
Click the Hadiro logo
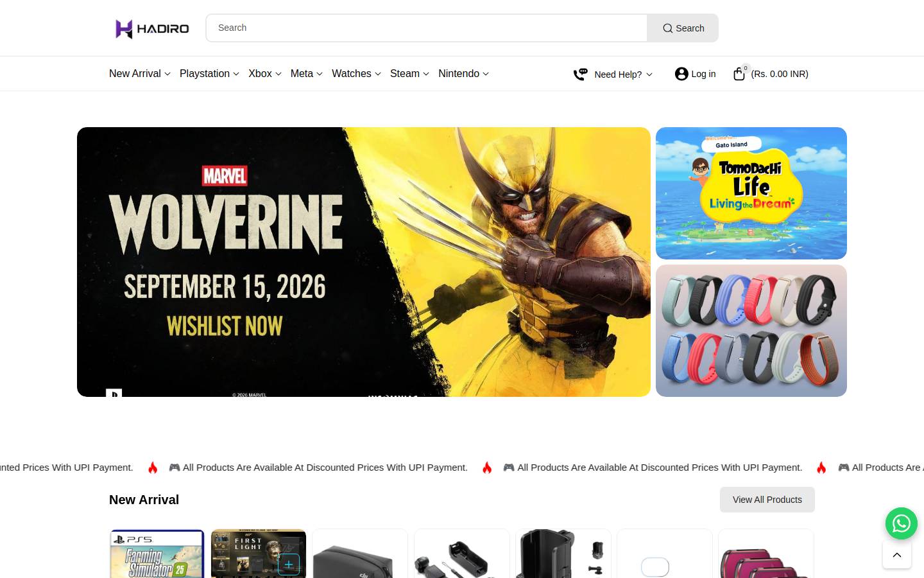(152, 28)
